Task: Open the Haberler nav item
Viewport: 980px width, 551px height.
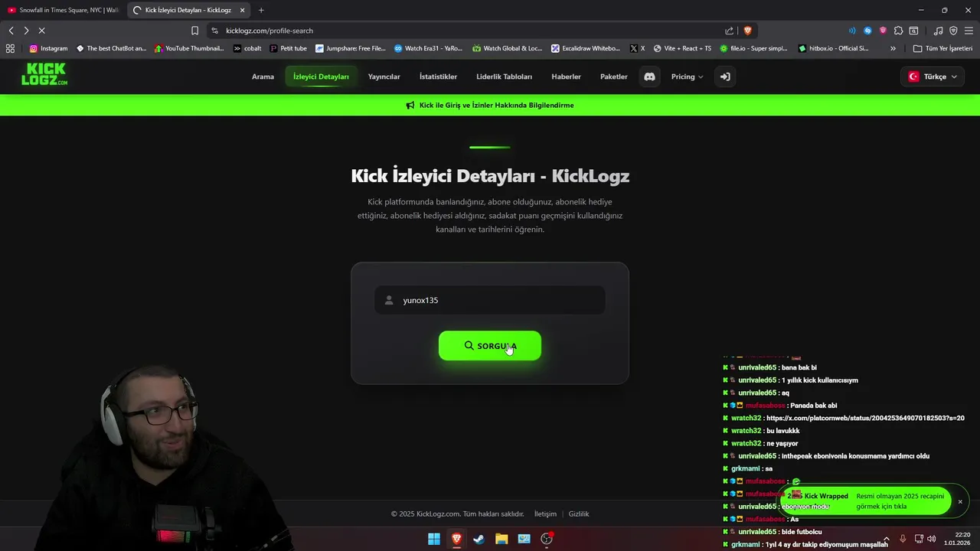Action: [x=566, y=77]
